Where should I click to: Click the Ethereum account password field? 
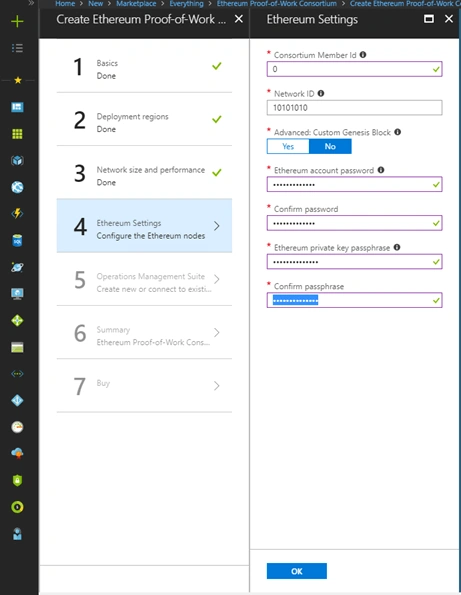(354, 184)
